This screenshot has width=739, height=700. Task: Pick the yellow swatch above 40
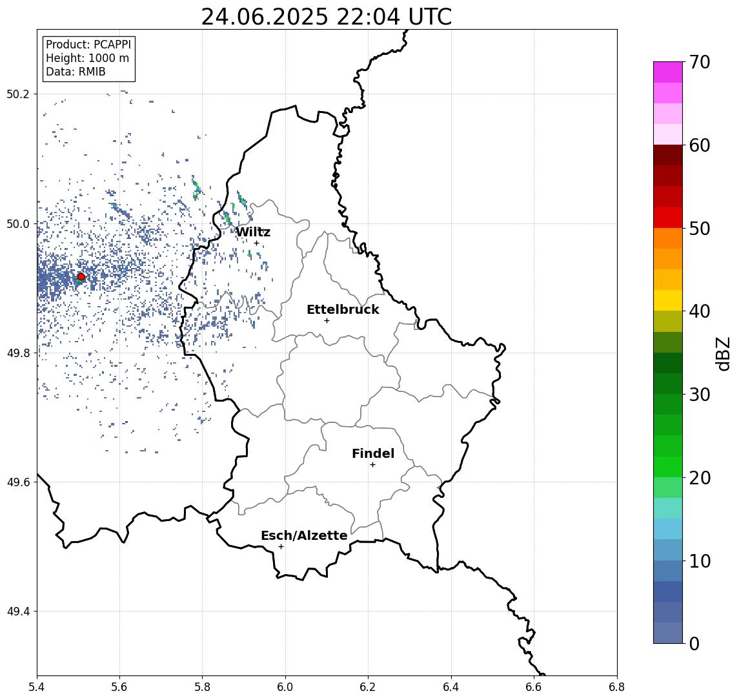click(668, 300)
